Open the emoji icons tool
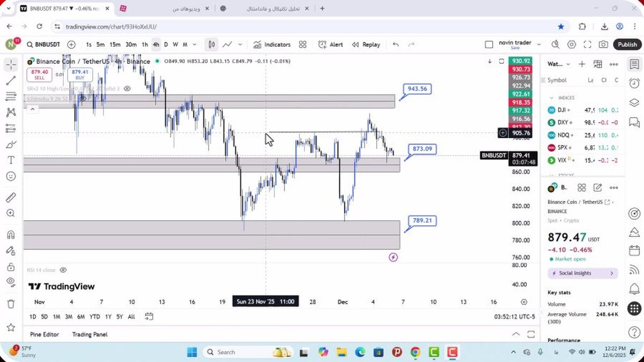Viewport: 644px width, 362px height. click(x=11, y=176)
